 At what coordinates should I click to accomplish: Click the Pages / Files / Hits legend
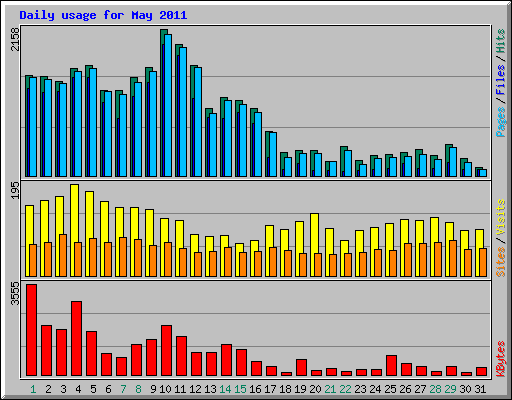pos(501,83)
